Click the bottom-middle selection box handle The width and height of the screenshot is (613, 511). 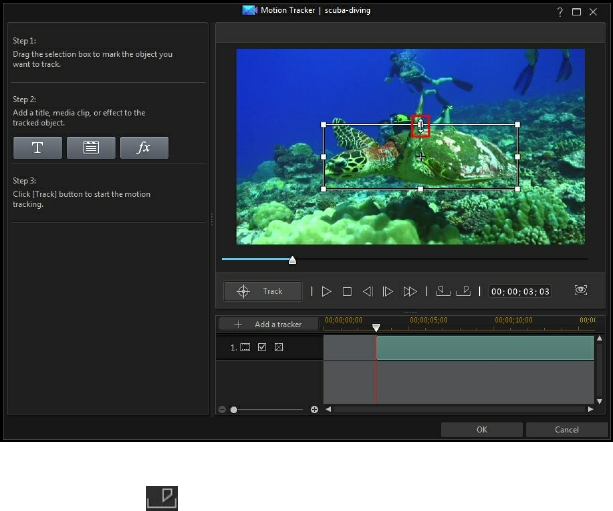pos(420,189)
